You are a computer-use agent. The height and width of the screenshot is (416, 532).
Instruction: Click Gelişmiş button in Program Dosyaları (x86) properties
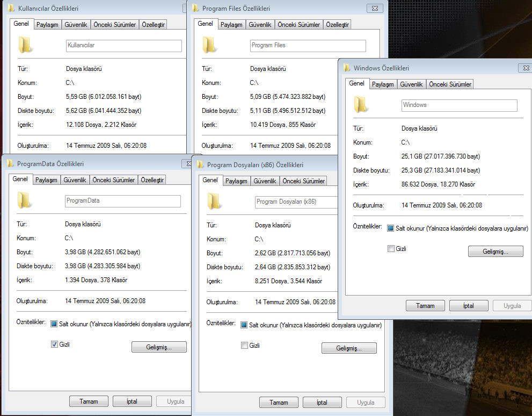pos(349,348)
